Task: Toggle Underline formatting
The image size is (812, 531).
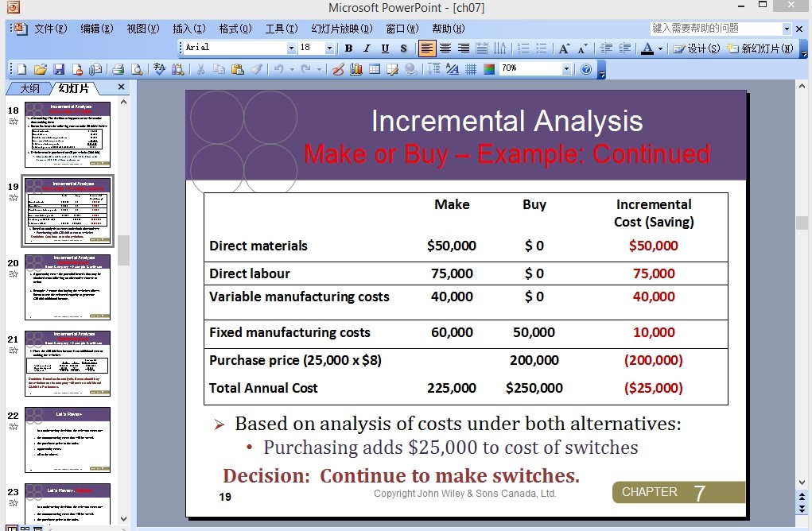Action: pyautogui.click(x=385, y=48)
